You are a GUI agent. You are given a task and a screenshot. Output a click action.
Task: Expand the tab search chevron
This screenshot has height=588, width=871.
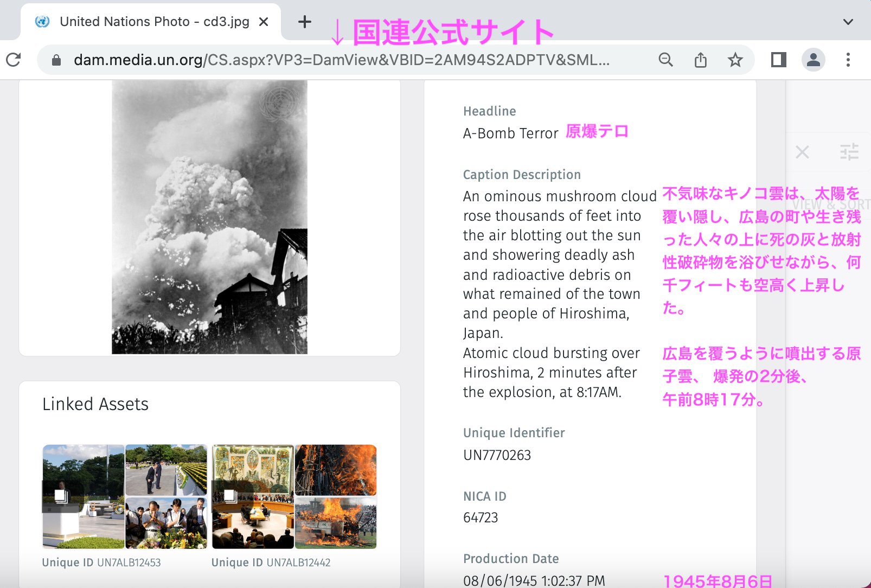tap(848, 22)
